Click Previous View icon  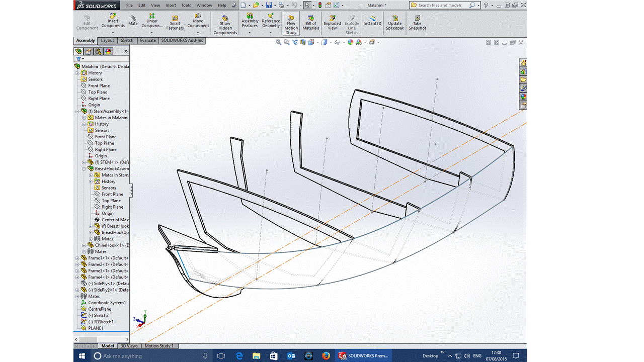pyautogui.click(x=294, y=43)
